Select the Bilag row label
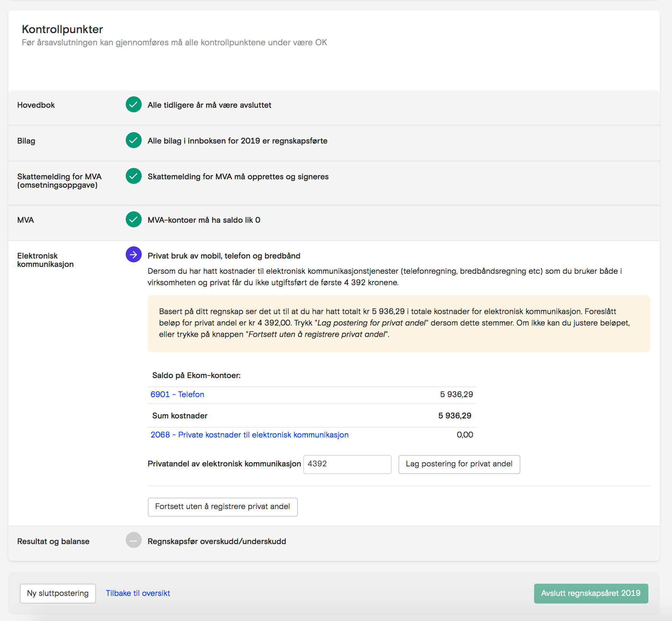Screen dimensions: 672x621 (26, 141)
